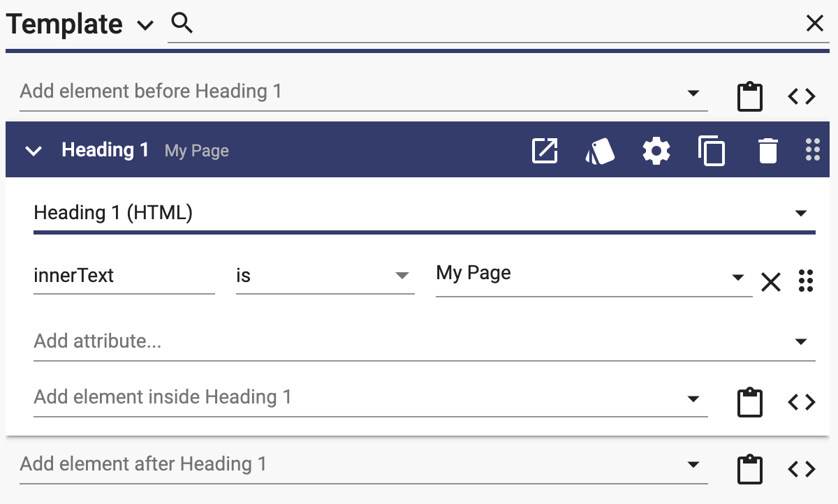Click the search field next to Template
The height and width of the screenshot is (504, 838).
point(499,24)
